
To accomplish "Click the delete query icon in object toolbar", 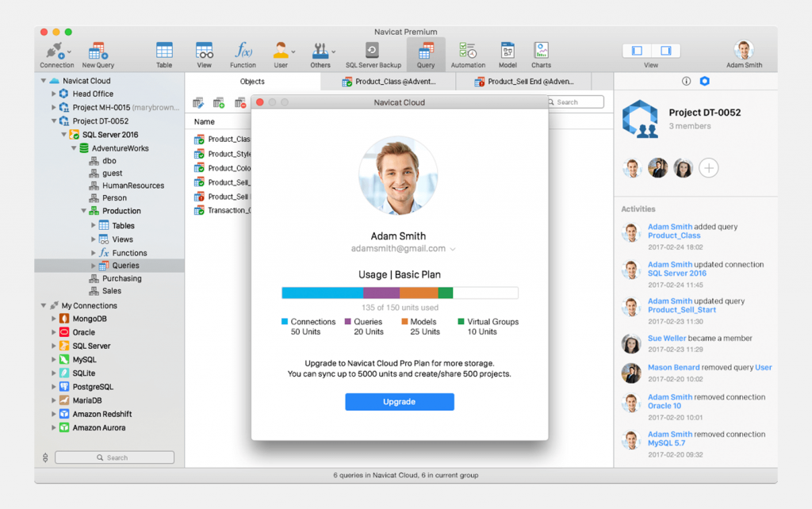I will tap(239, 103).
